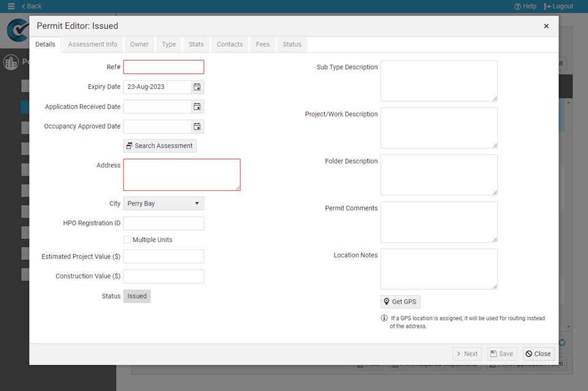Screen dimensions: 588x391
Task: Focus the Ref# input field
Action: pos(164,67)
